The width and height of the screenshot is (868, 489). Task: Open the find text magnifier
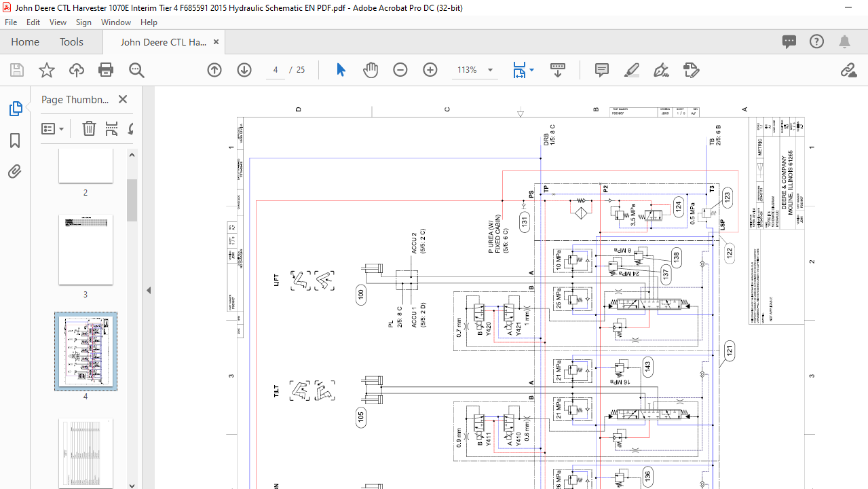tap(136, 70)
